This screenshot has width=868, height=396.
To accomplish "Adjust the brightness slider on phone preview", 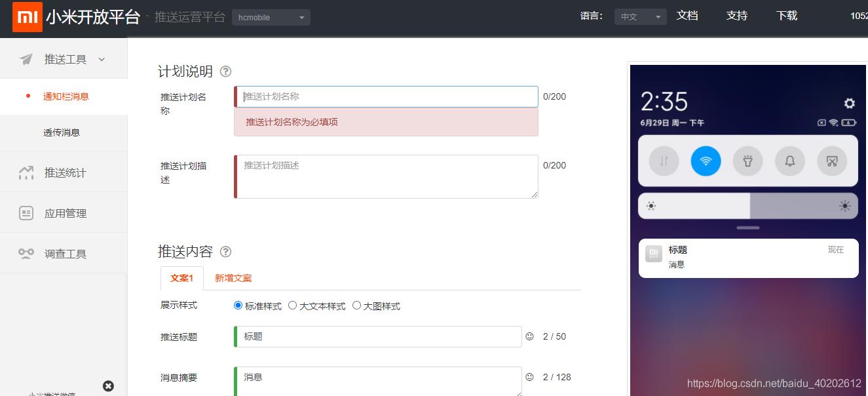I will pyautogui.click(x=747, y=206).
